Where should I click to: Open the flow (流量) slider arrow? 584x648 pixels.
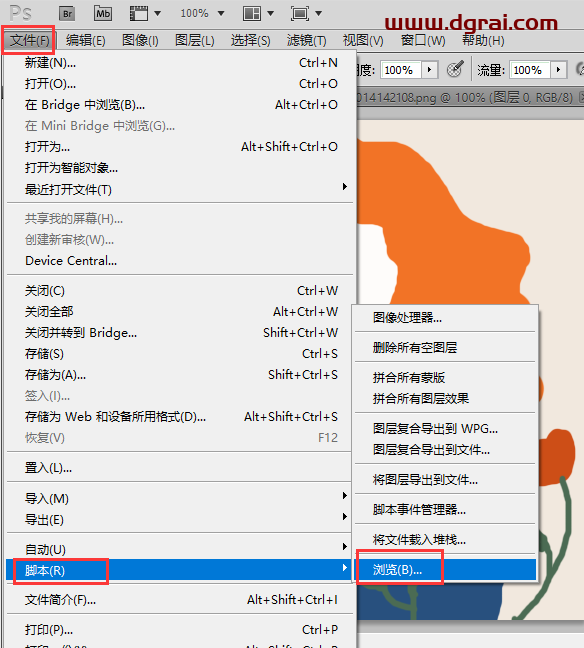[558, 70]
